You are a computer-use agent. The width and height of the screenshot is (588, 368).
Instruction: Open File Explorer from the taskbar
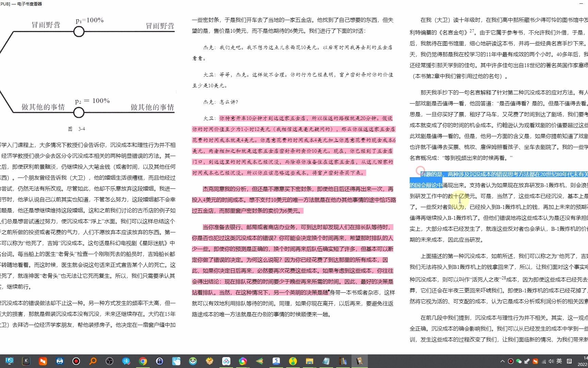point(310,361)
